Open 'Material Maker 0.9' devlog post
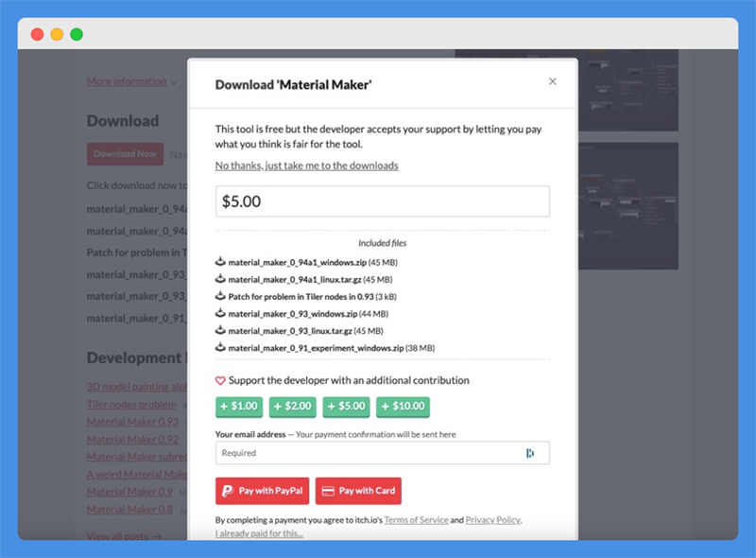The width and height of the screenshot is (756, 558). pos(129,492)
